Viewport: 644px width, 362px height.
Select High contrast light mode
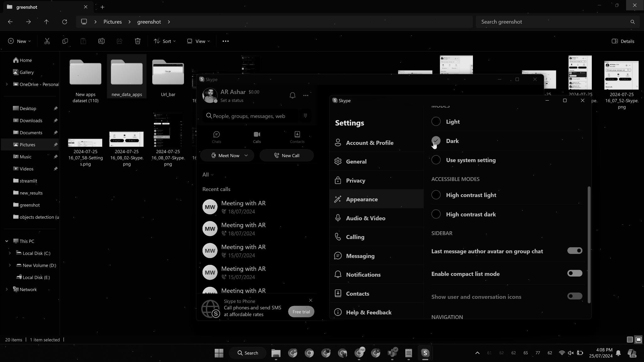coord(436,195)
